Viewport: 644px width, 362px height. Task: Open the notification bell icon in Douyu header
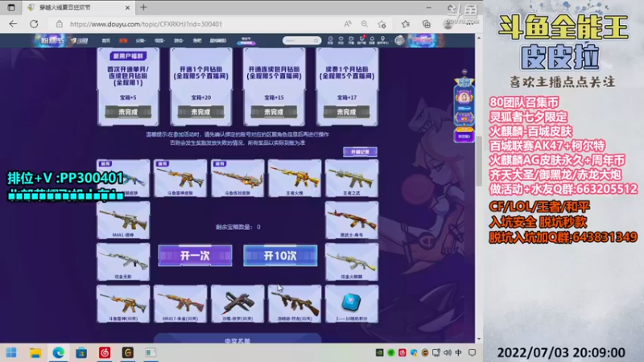click(x=372, y=40)
